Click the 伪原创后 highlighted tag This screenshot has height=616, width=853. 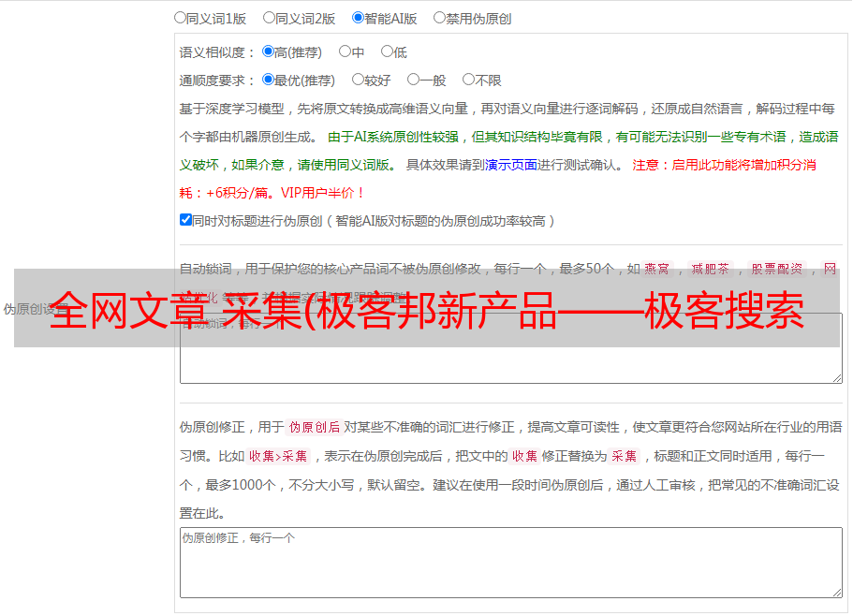315,427
